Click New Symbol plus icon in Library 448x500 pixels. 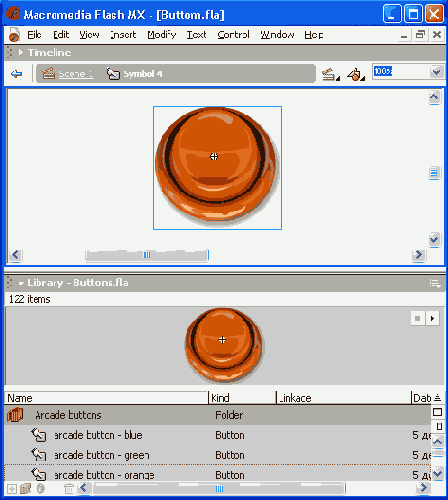12,489
